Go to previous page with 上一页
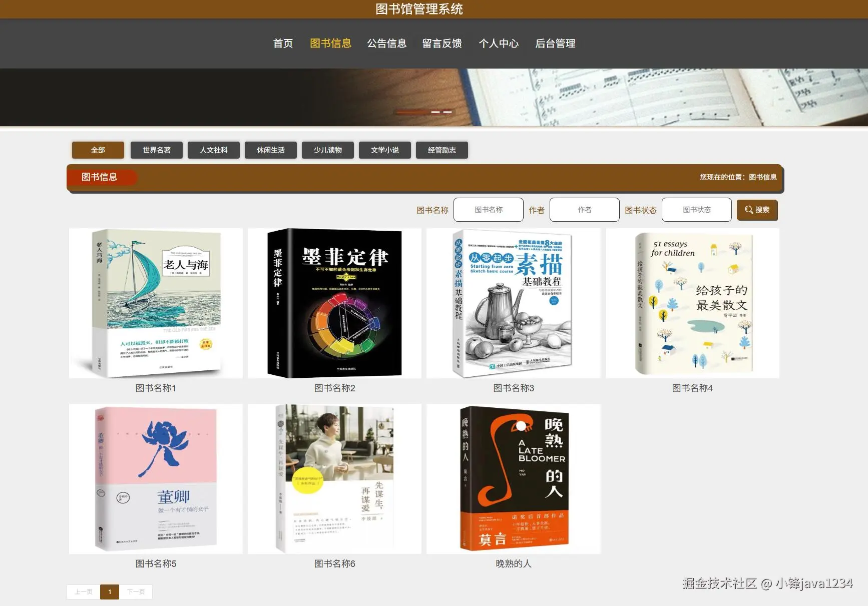This screenshot has width=868, height=606. [84, 592]
